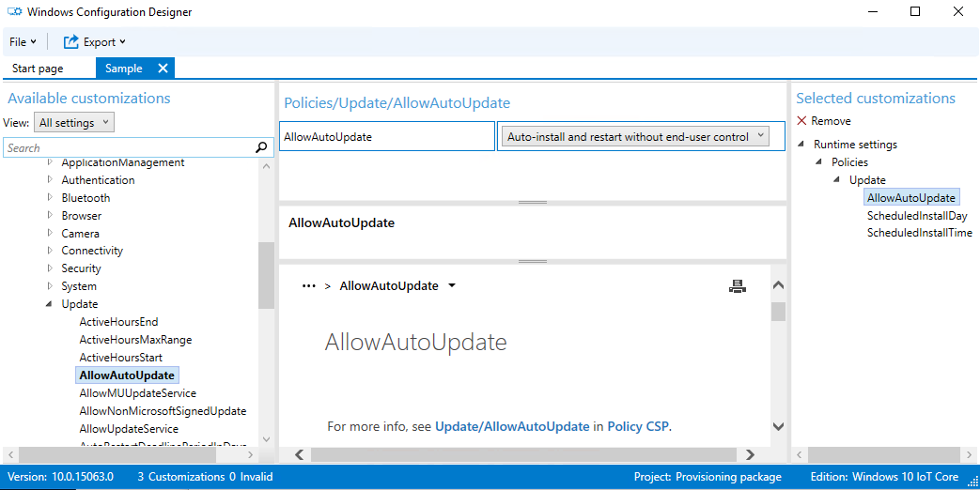
Task: Click help pane scroll up arrow
Action: (x=778, y=284)
